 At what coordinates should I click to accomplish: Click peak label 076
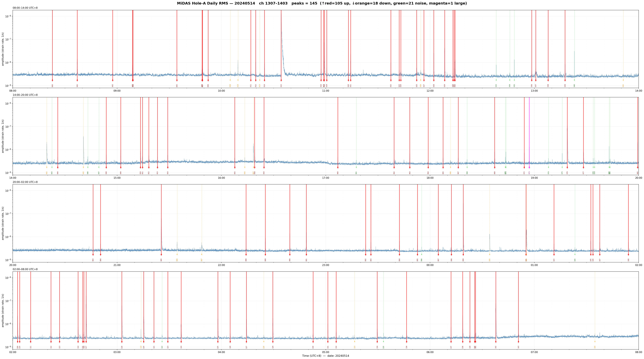(567, 173)
